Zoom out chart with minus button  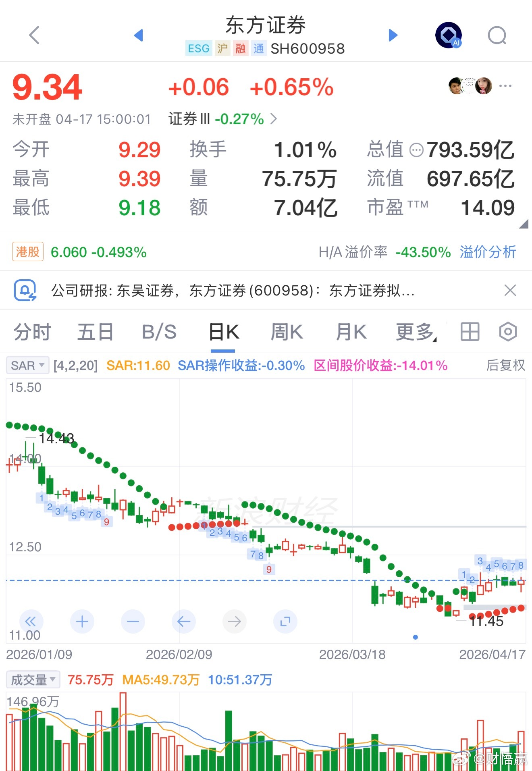[x=133, y=621]
